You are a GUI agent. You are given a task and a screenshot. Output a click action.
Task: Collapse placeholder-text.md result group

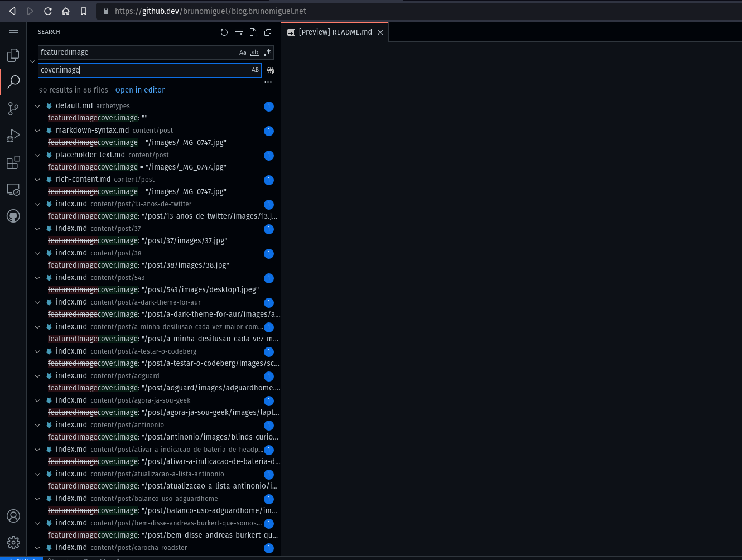(x=37, y=155)
